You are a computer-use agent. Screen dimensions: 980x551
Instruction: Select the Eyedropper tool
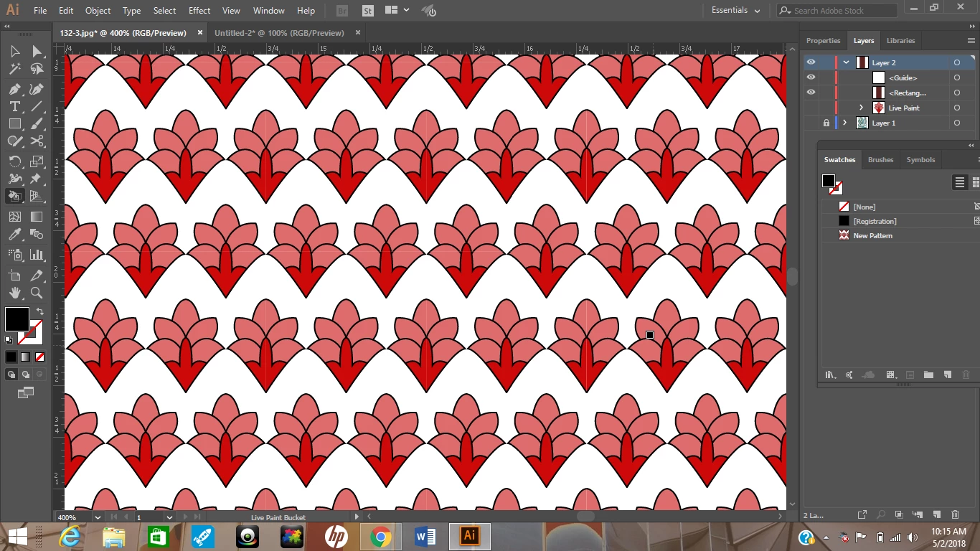pos(14,235)
